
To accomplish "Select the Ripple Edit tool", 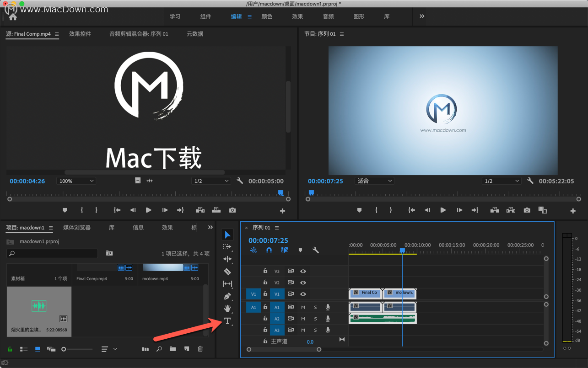I will point(227,259).
